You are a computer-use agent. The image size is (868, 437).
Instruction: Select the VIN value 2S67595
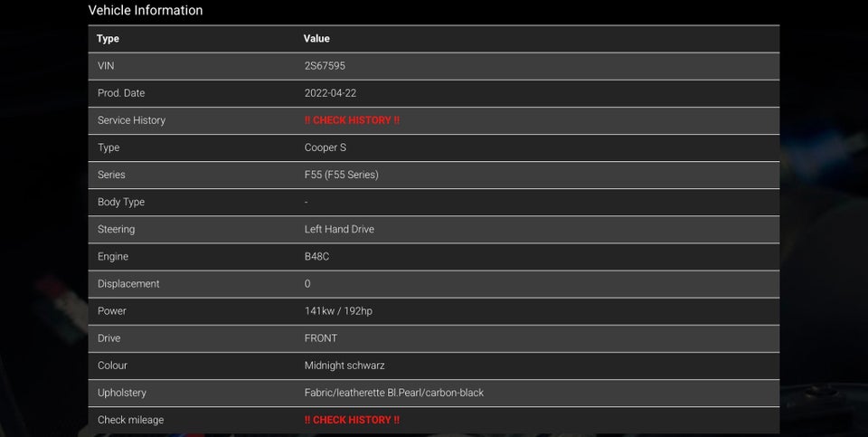coord(325,66)
